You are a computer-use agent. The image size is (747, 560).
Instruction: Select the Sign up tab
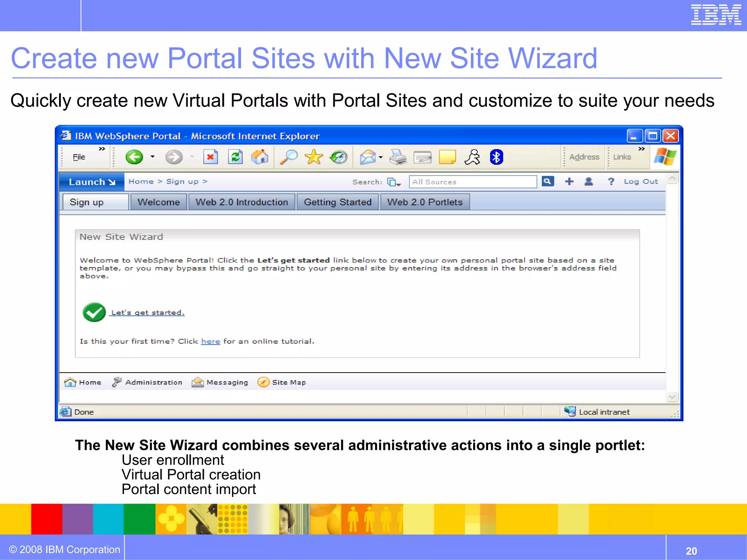click(96, 202)
